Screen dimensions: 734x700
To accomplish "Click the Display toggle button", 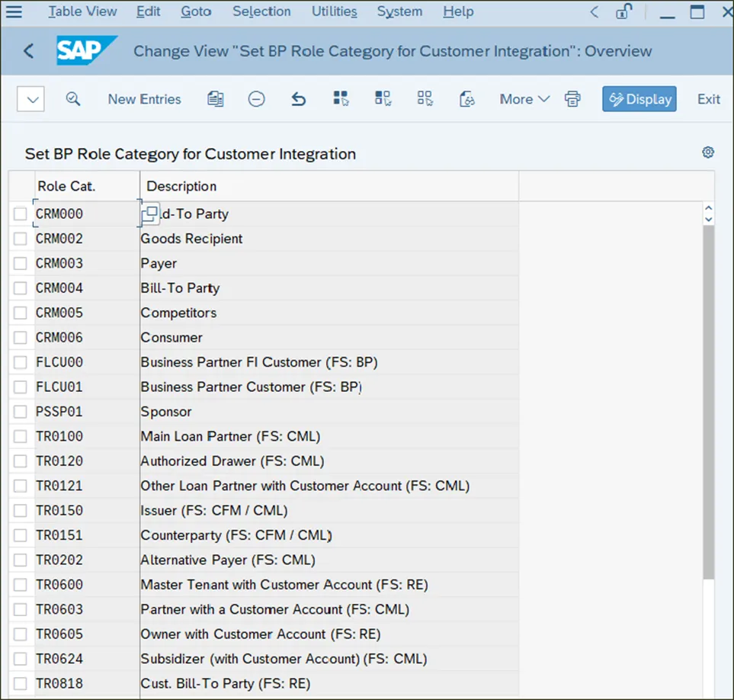I will tap(639, 99).
